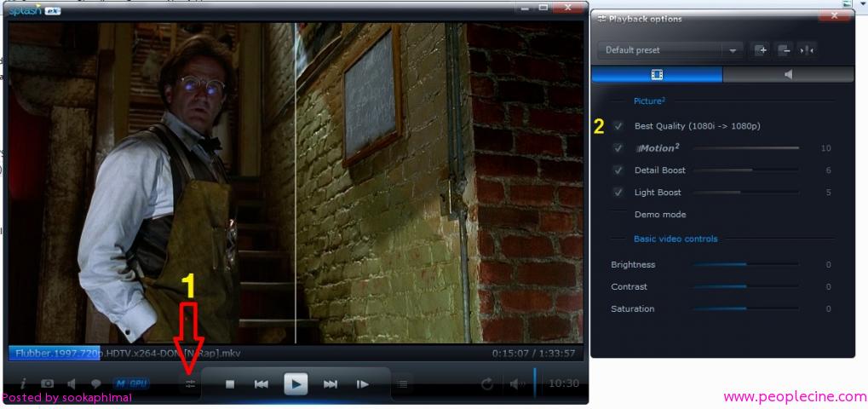Image resolution: width=868 pixels, height=409 pixels.
Task: Open subtitles speech bubble icon
Action: point(95,383)
